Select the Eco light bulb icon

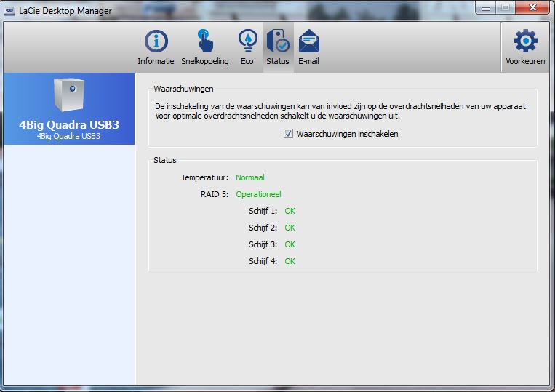[247, 42]
